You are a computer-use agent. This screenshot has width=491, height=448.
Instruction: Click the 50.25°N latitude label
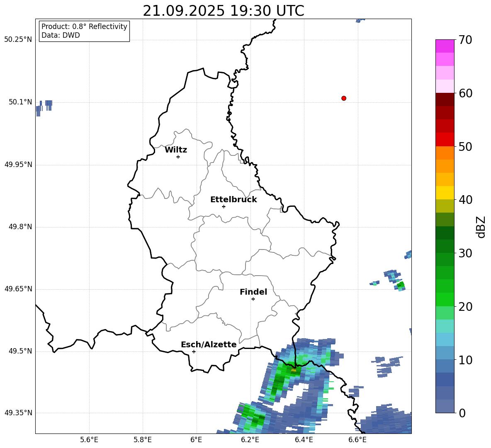(18, 40)
